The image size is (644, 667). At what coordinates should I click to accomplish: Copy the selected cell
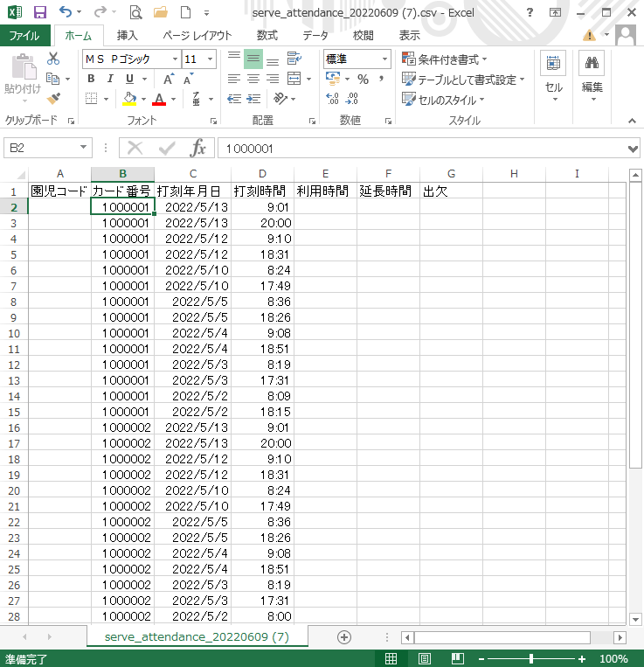[x=53, y=79]
